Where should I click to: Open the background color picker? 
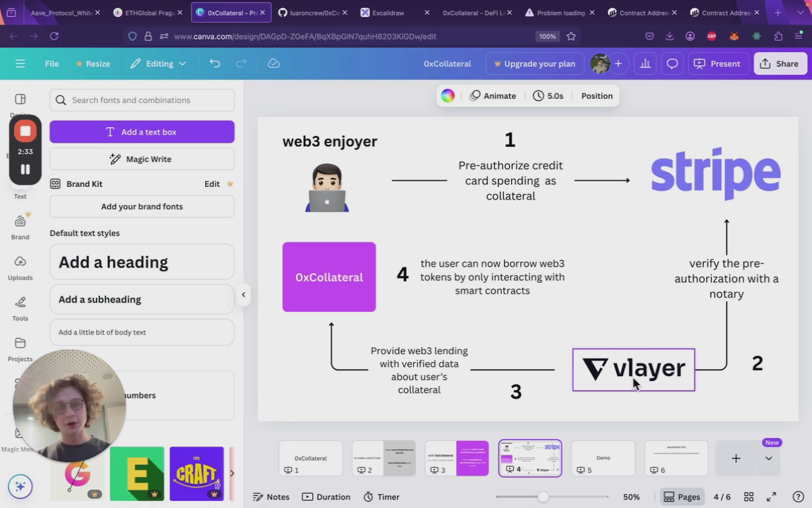448,95
